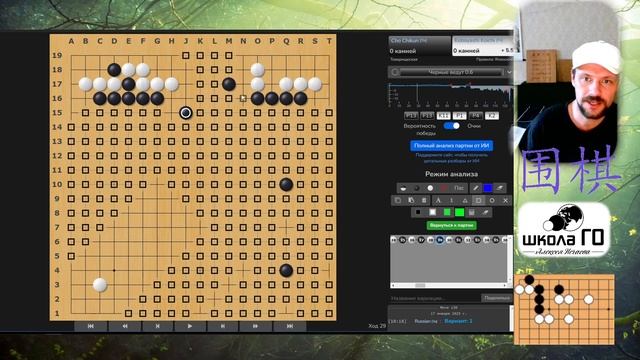Click the white stone at C3
Image resolution: width=640 pixels, height=360 pixels.
(100, 284)
